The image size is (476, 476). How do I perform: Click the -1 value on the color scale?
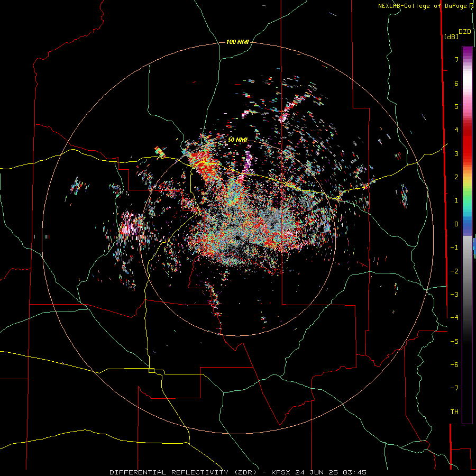click(454, 248)
